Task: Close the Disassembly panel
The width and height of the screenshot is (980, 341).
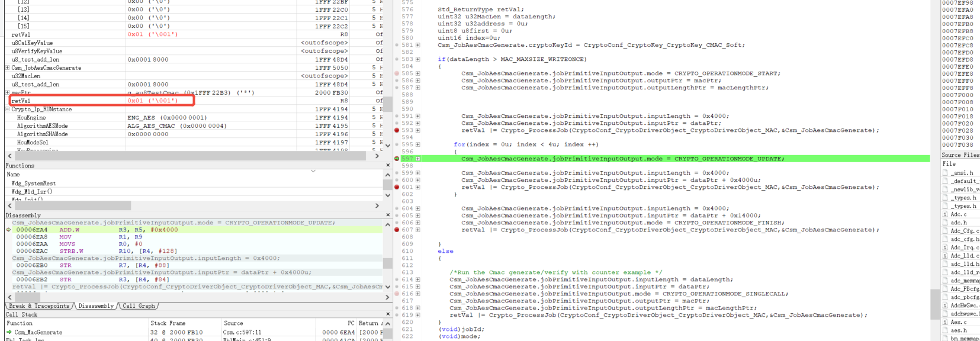Action: [388, 215]
